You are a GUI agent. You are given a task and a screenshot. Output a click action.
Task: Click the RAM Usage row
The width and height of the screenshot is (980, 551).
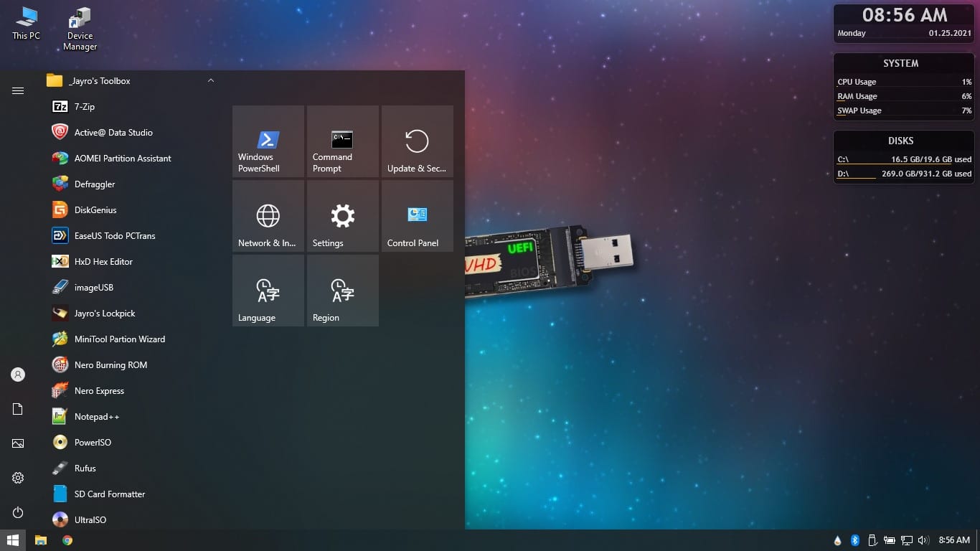click(x=904, y=96)
